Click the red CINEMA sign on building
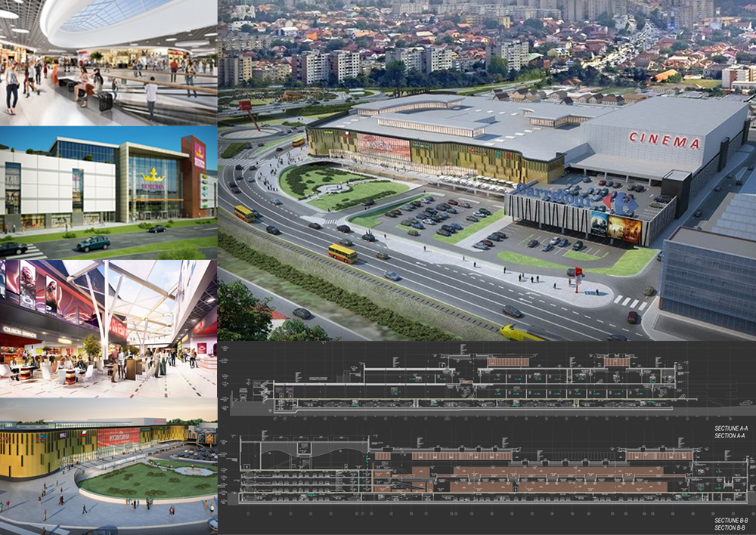 pos(664,141)
